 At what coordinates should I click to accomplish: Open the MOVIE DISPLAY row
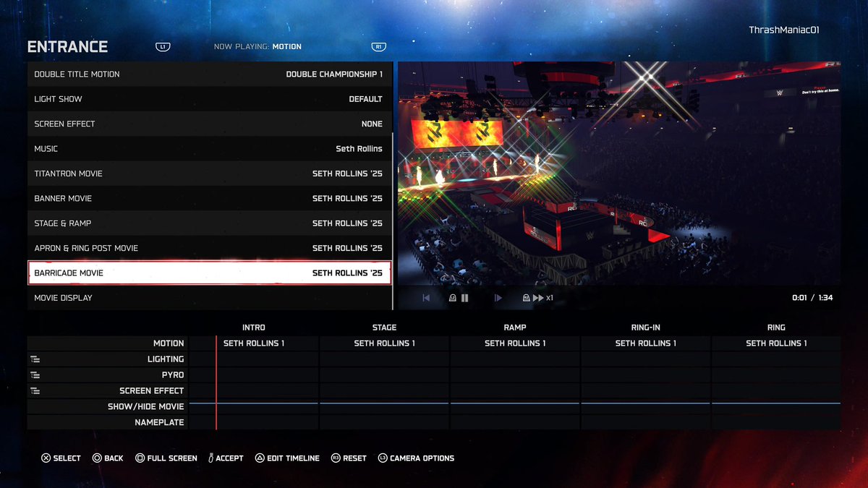209,298
